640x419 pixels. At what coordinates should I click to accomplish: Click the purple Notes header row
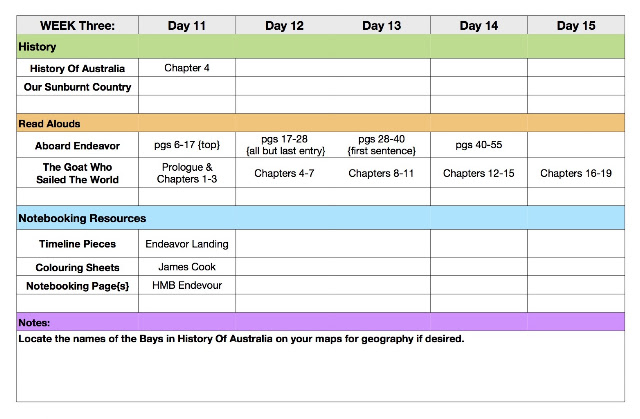coord(320,322)
